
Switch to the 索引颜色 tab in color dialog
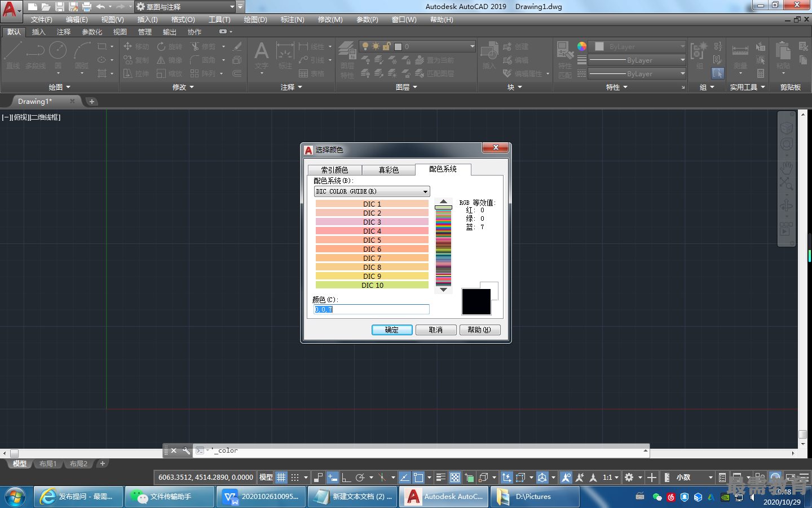pos(334,170)
